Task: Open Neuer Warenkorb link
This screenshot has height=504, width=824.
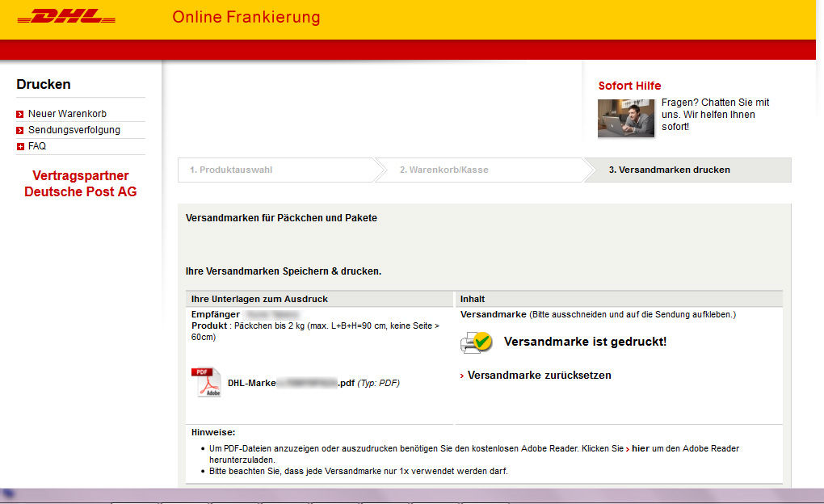Action: pos(67,114)
